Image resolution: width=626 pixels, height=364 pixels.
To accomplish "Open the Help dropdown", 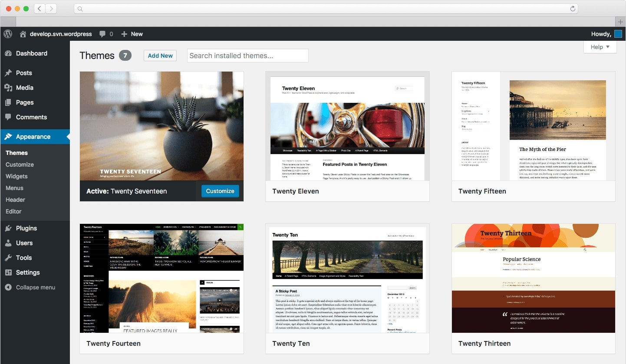I will point(600,47).
